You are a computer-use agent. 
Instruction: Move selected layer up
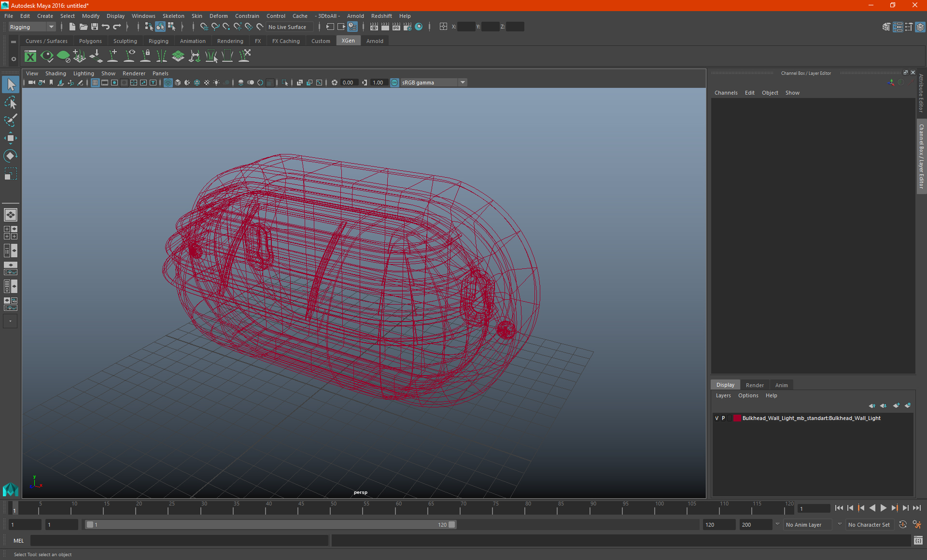click(x=872, y=406)
